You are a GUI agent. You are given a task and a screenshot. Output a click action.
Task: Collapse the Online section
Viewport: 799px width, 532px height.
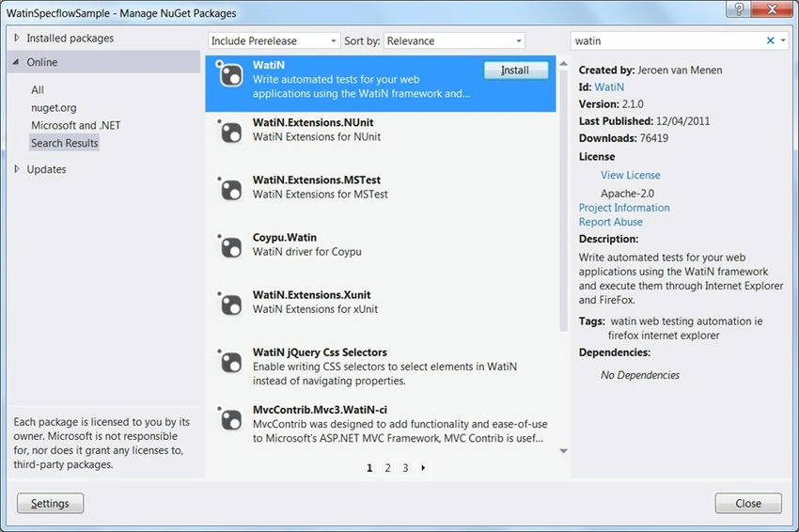[16, 62]
